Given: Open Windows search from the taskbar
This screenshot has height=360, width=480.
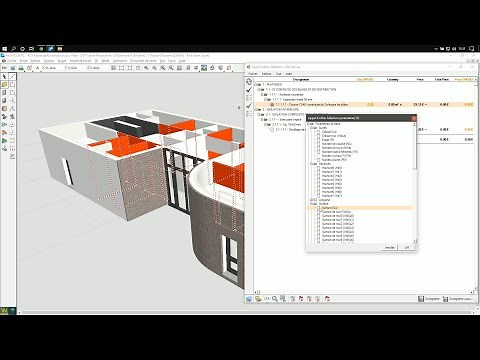Looking at the screenshot, I should (x=14, y=49).
